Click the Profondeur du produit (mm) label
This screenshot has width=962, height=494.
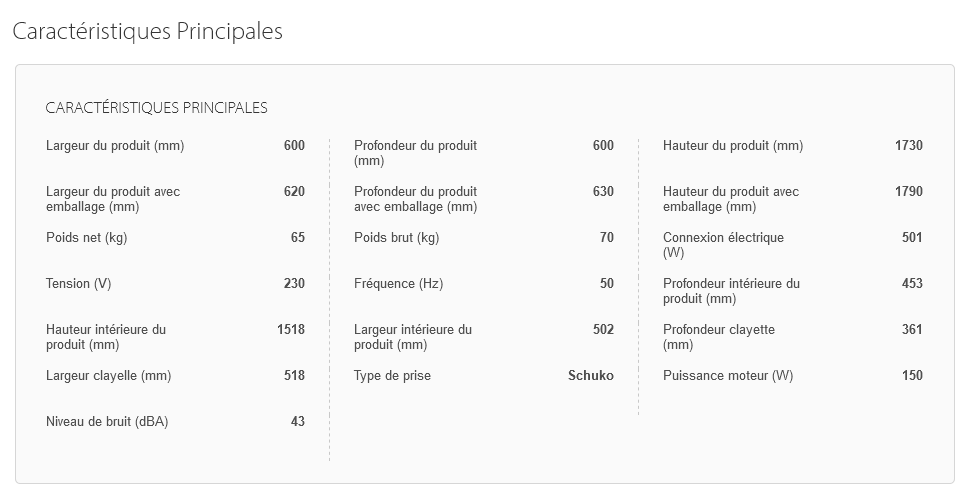point(415,153)
